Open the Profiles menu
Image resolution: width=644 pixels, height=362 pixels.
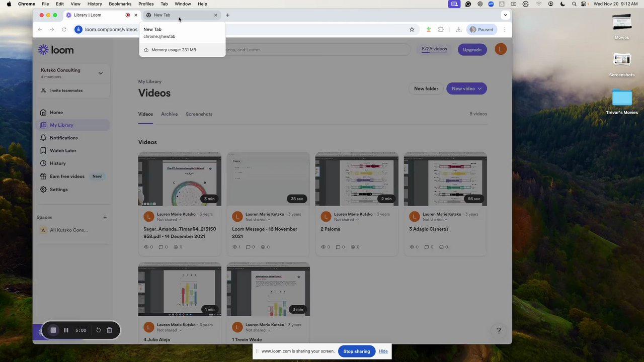coord(146,4)
